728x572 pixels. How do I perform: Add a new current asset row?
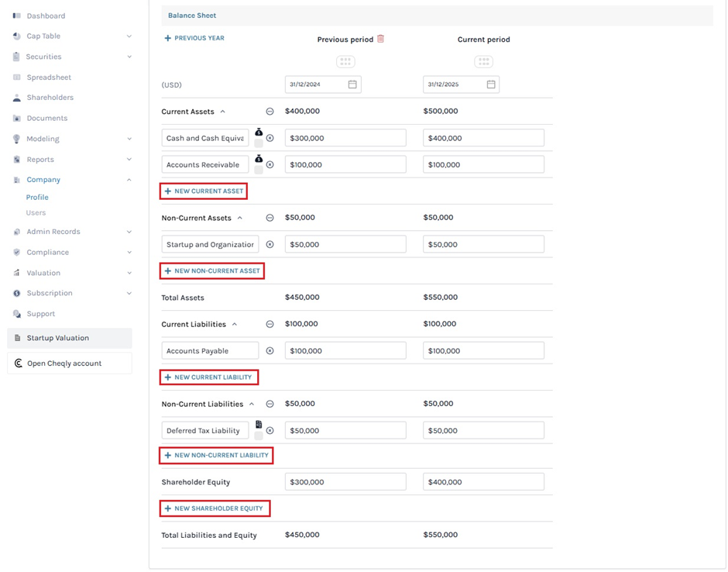(204, 191)
